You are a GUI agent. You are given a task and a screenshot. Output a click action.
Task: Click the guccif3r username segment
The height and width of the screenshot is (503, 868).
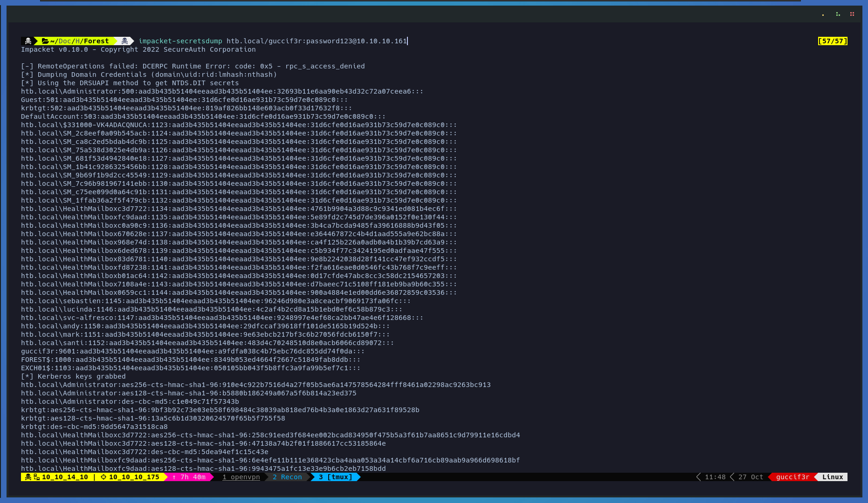click(x=792, y=477)
